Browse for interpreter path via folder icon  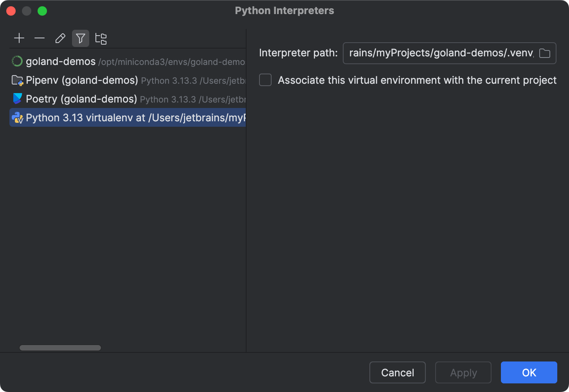544,53
